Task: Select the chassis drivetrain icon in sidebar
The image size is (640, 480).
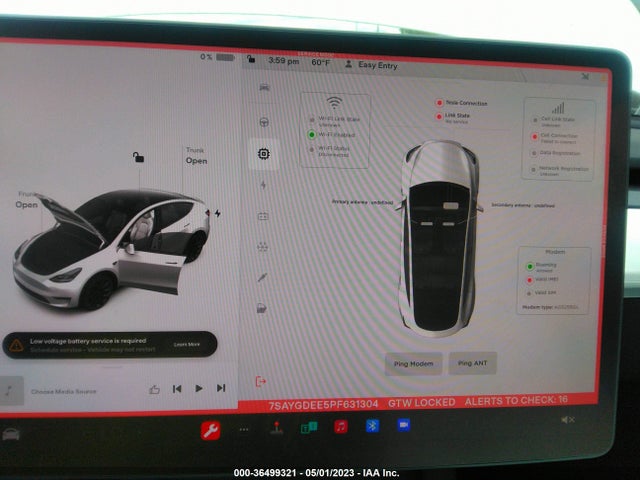Action: coord(262,247)
